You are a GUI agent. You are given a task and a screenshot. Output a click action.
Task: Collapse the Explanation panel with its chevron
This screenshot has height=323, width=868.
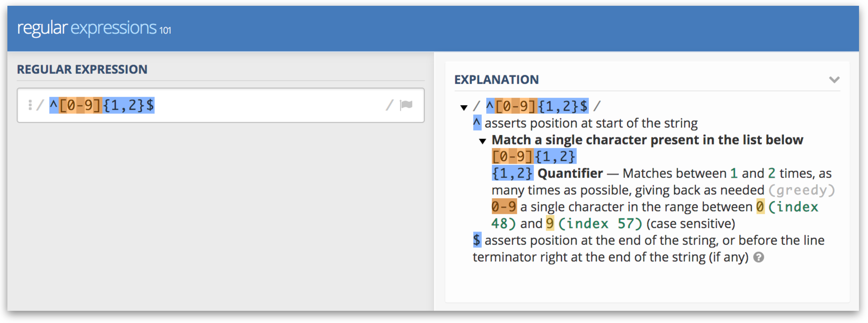point(835,80)
